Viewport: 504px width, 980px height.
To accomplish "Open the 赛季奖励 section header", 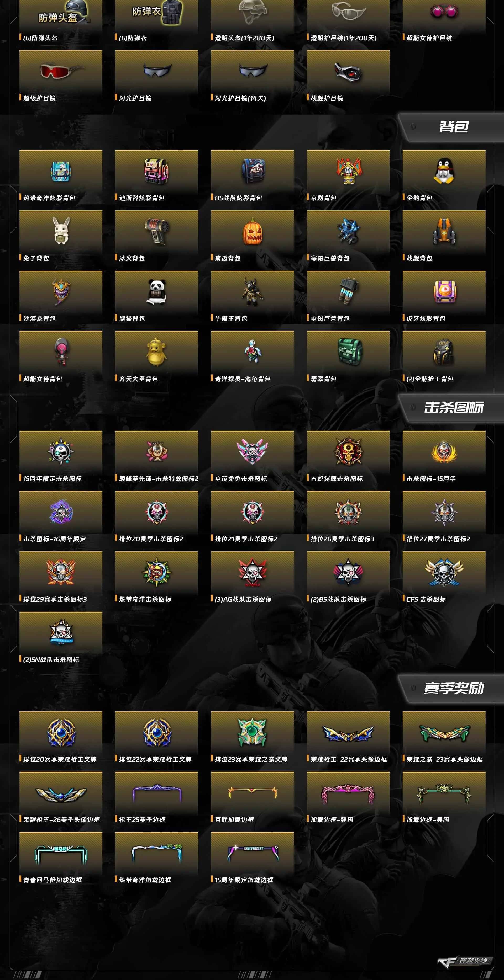I will pyautogui.click(x=453, y=688).
